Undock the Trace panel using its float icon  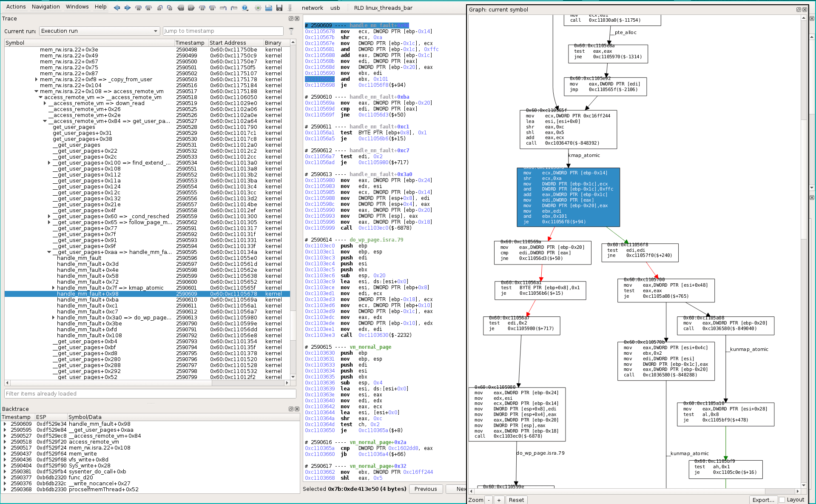point(292,18)
